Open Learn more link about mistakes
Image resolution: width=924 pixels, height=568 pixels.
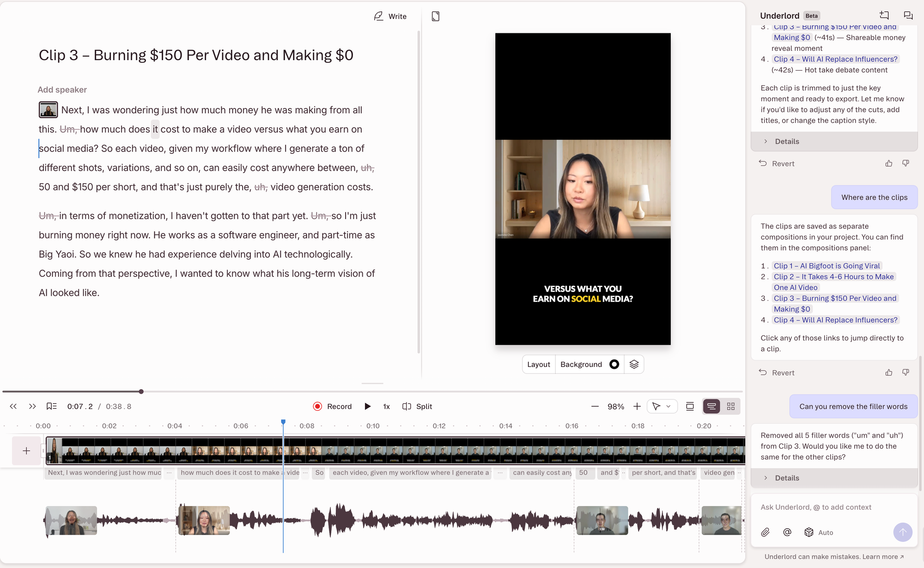coord(883,556)
